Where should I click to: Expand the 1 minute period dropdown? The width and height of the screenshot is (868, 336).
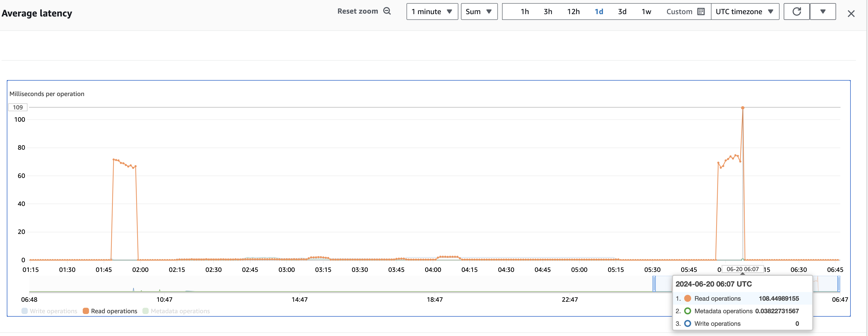(x=432, y=12)
